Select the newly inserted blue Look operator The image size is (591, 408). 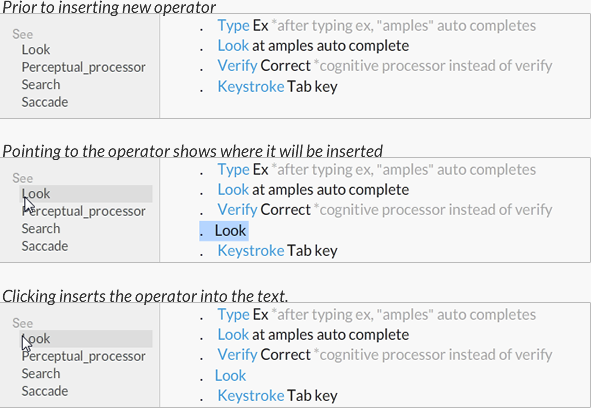[x=230, y=376]
